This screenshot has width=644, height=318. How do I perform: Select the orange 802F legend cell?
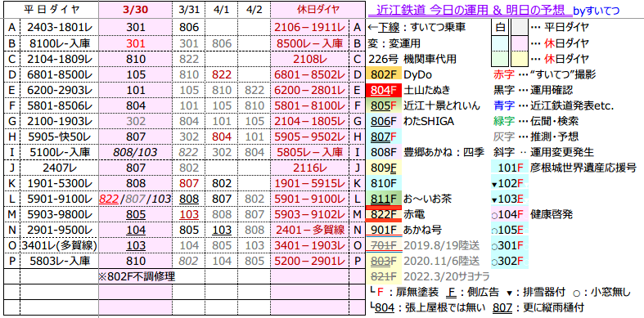tap(383, 74)
